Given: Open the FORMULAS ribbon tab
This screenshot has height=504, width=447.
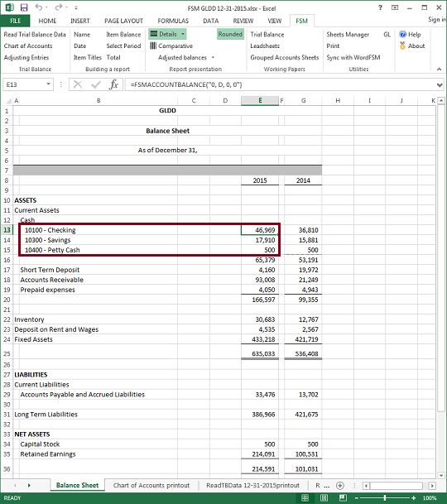Looking at the screenshot, I should coord(173,21).
